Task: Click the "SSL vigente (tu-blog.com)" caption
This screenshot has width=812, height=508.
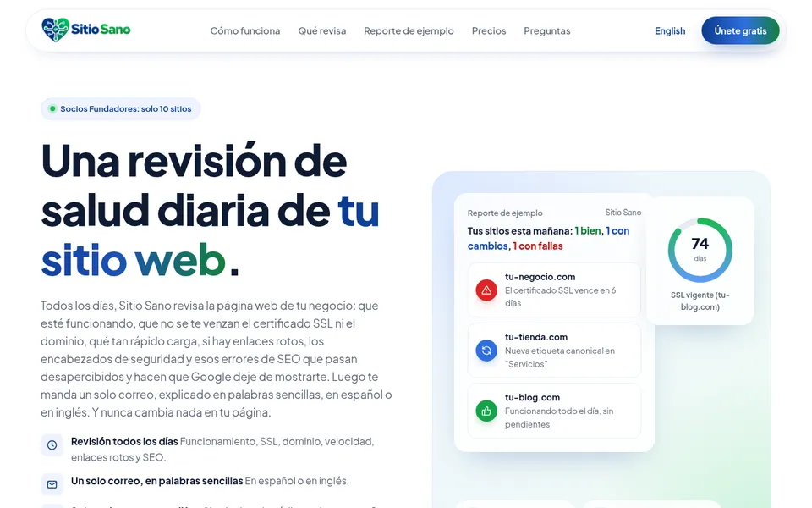Action: 700,301
